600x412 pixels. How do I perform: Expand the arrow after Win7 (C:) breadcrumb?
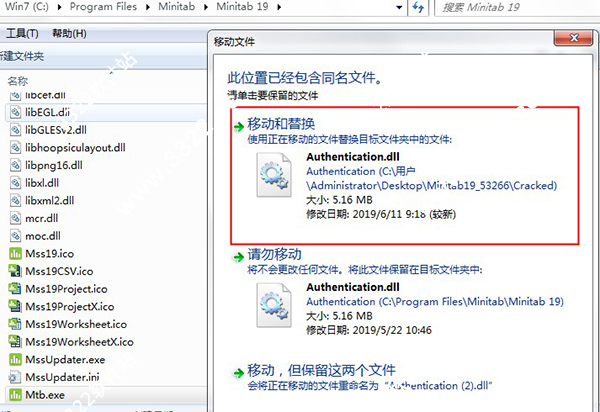59,7
